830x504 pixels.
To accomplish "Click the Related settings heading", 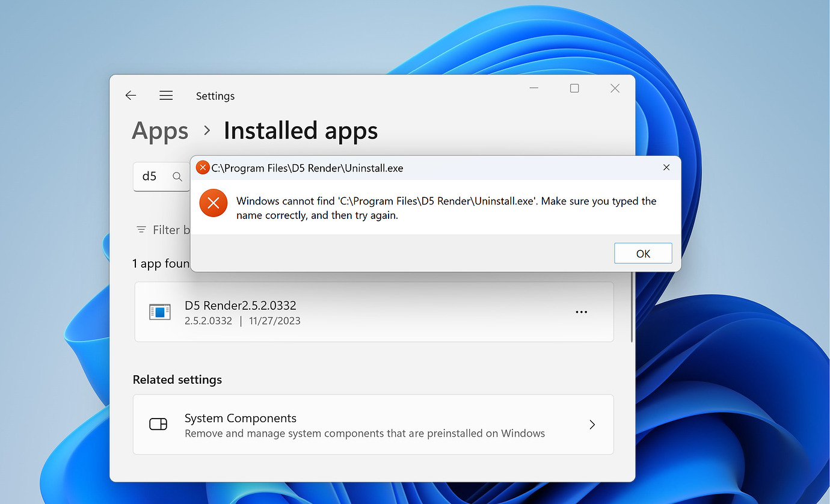I will (177, 380).
